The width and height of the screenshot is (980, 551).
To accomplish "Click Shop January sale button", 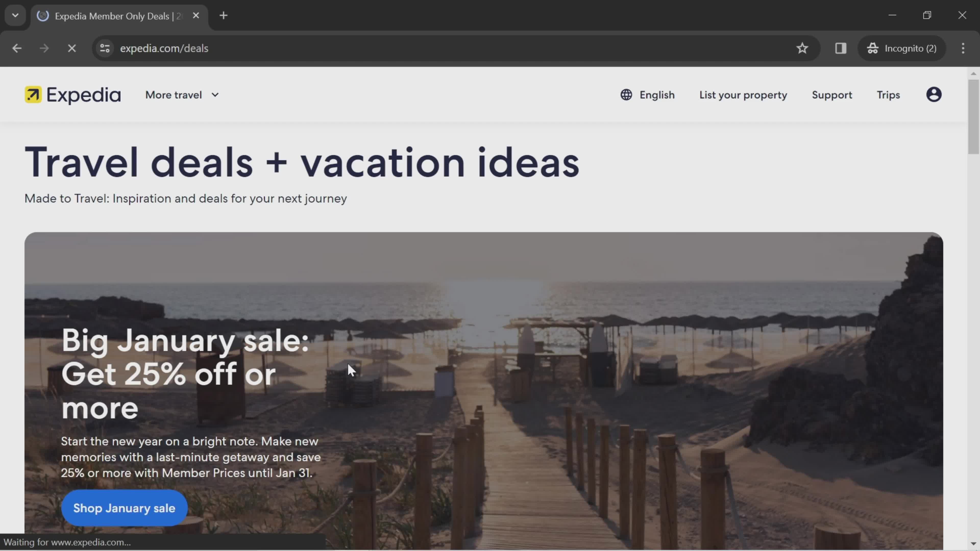I will point(124,508).
